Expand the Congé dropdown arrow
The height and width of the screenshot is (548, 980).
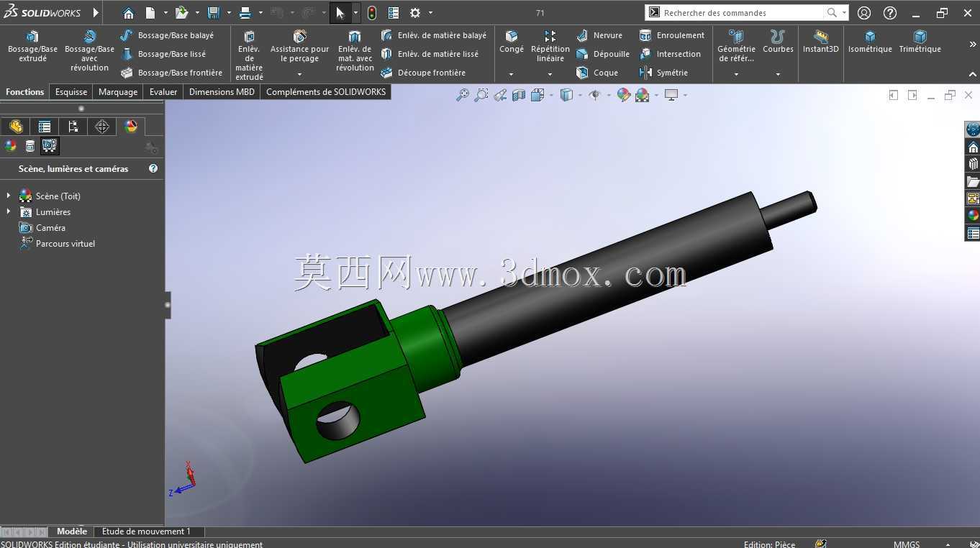(x=512, y=74)
